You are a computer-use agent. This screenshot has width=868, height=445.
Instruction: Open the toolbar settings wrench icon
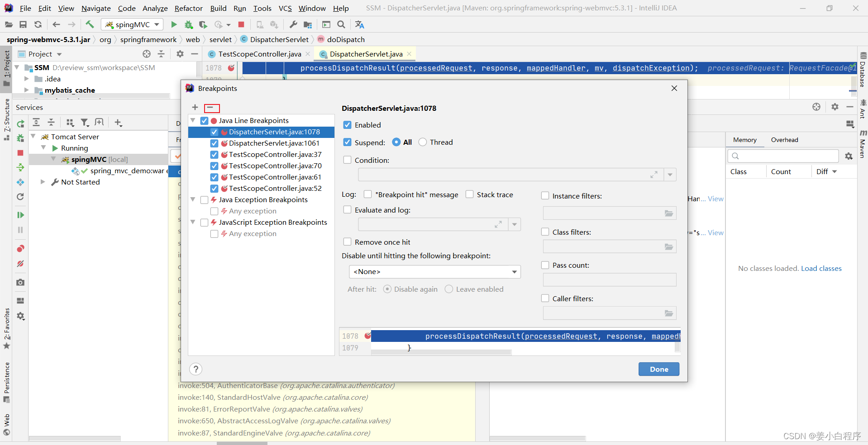(x=293, y=24)
